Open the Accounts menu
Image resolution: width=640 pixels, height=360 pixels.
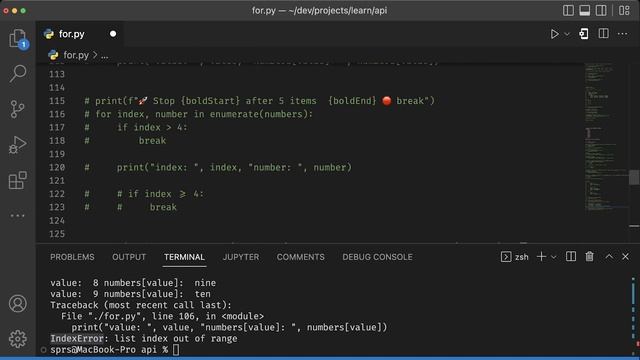18,304
